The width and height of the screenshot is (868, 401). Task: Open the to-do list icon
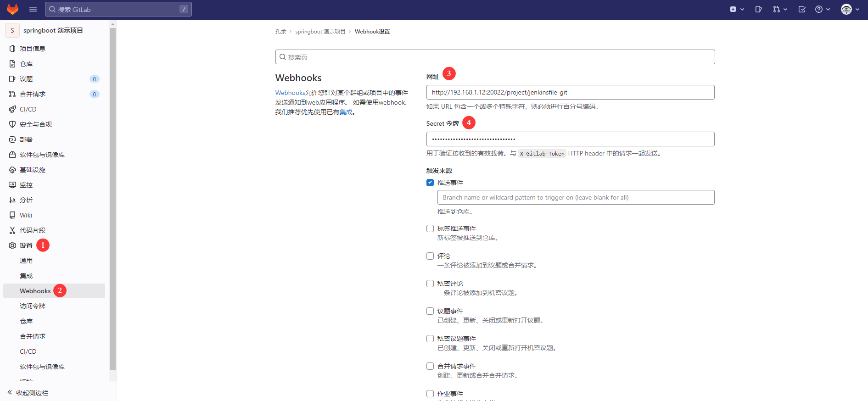click(802, 9)
